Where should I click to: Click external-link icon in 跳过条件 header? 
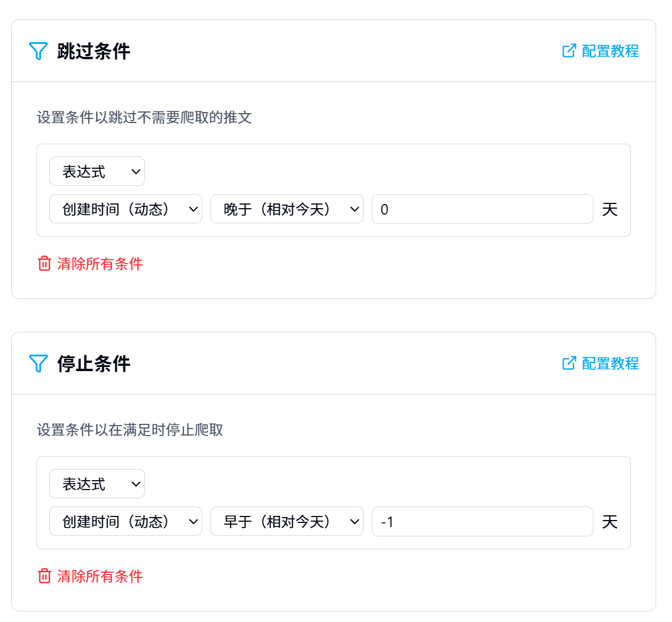(569, 50)
